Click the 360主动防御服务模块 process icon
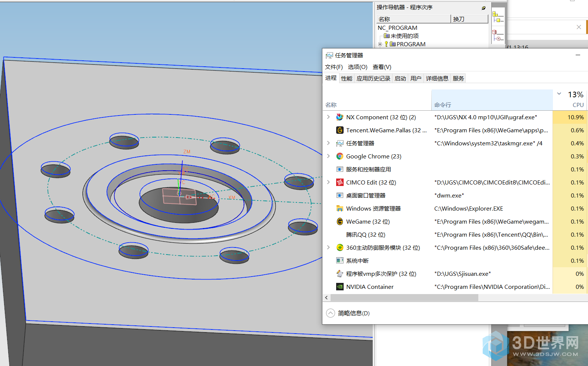This screenshot has height=366, width=588. click(340, 247)
